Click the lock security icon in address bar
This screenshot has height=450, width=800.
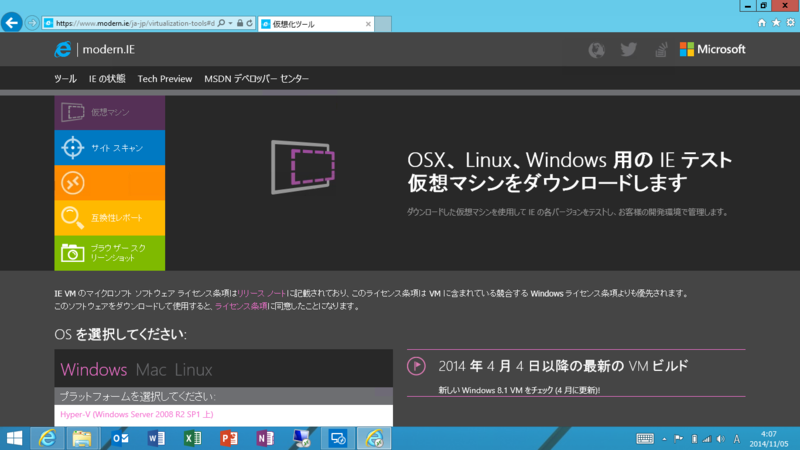point(240,23)
